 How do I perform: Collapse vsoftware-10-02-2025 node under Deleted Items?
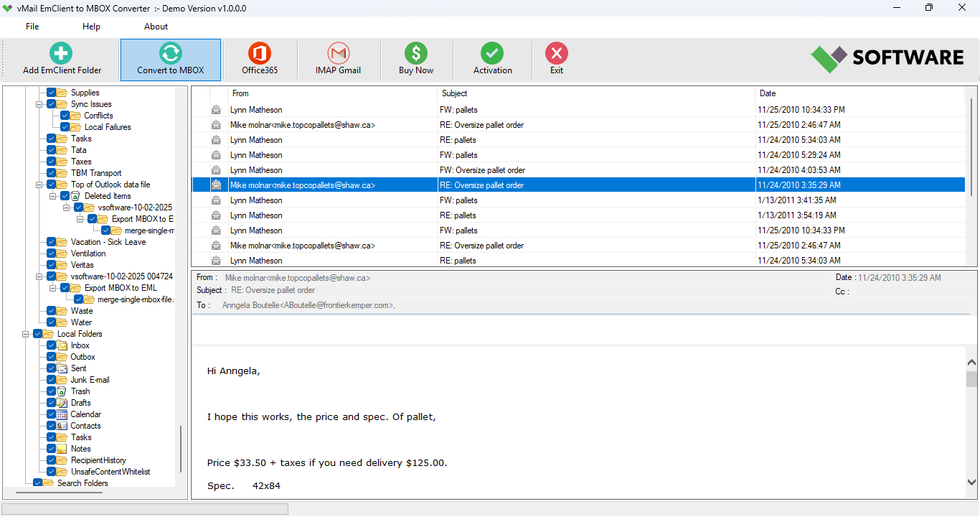click(67, 208)
